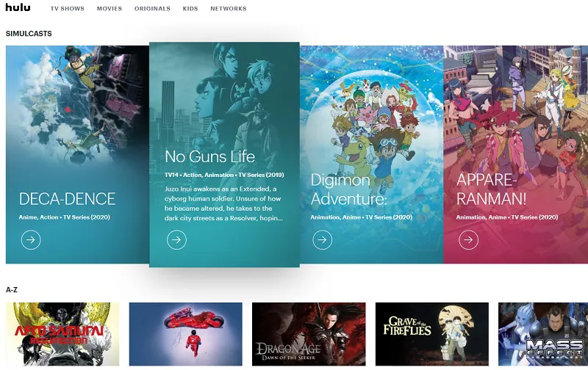The width and height of the screenshot is (588, 370).
Task: Open the APPARE-RANMAN! title
Action: 491,189
